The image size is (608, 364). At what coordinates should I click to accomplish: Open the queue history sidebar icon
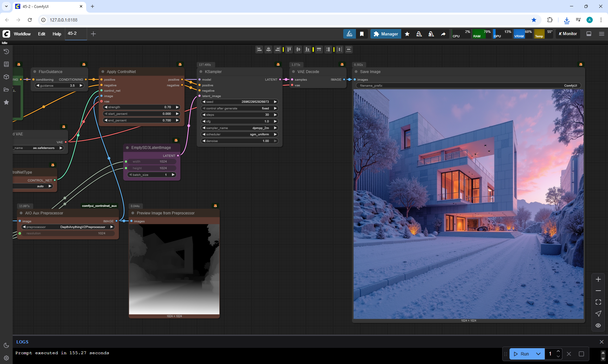point(6,52)
